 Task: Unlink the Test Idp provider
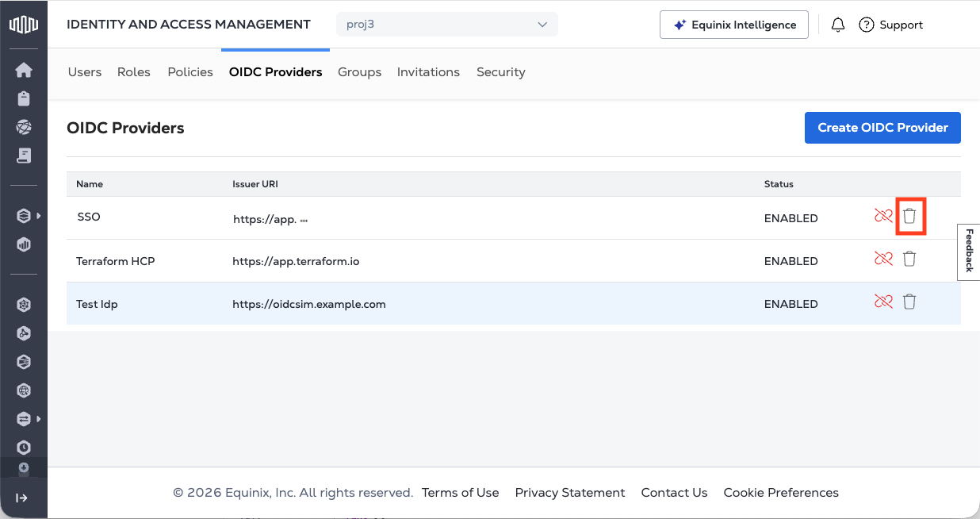882,302
